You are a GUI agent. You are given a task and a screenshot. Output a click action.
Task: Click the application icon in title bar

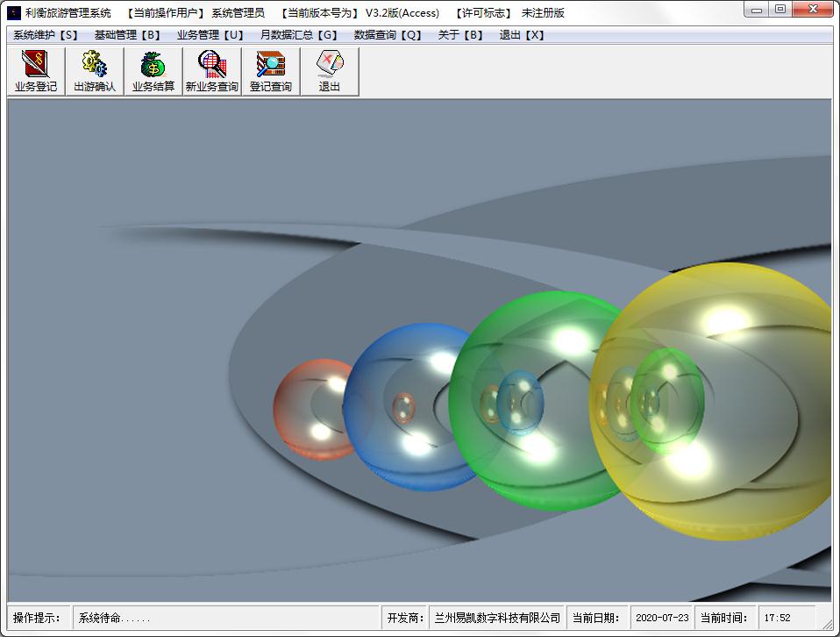tap(14, 12)
